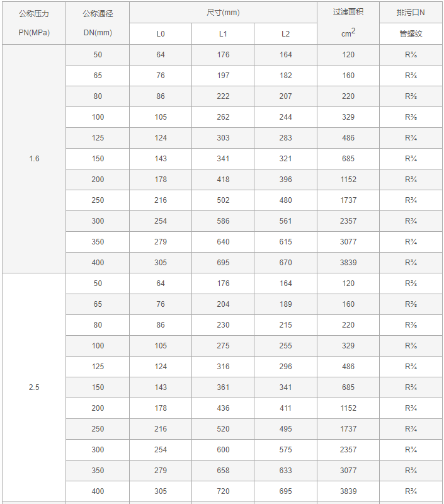The image size is (444, 504).
Task: Select the L2 column header
Action: (286, 34)
